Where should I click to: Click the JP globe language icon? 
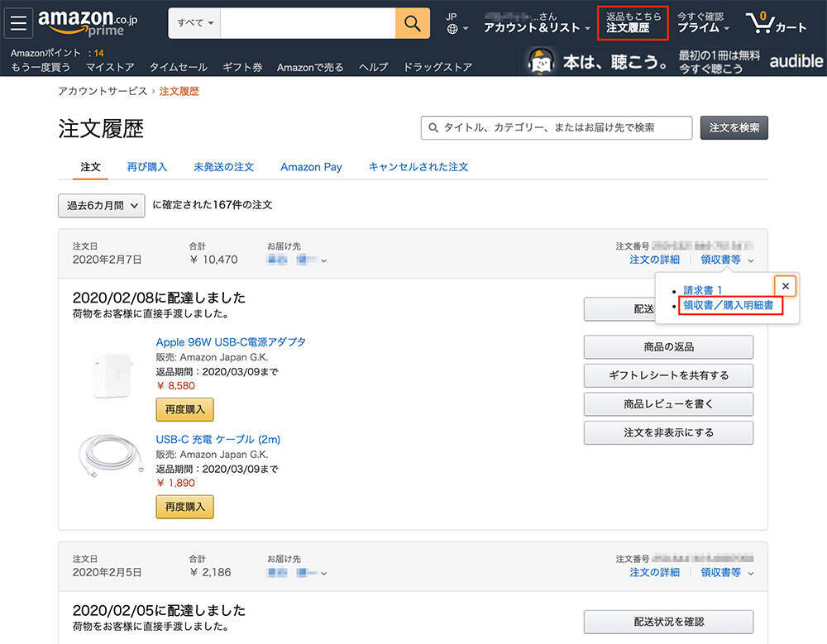click(457, 23)
